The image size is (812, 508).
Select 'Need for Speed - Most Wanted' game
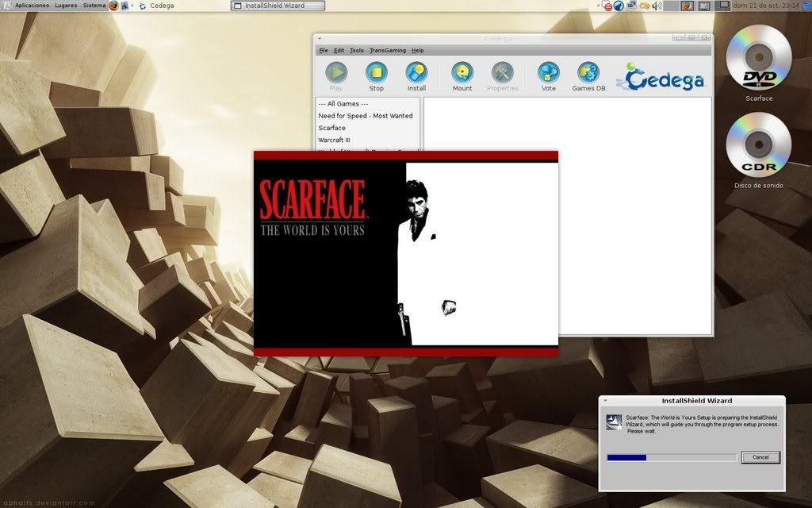pyautogui.click(x=367, y=116)
